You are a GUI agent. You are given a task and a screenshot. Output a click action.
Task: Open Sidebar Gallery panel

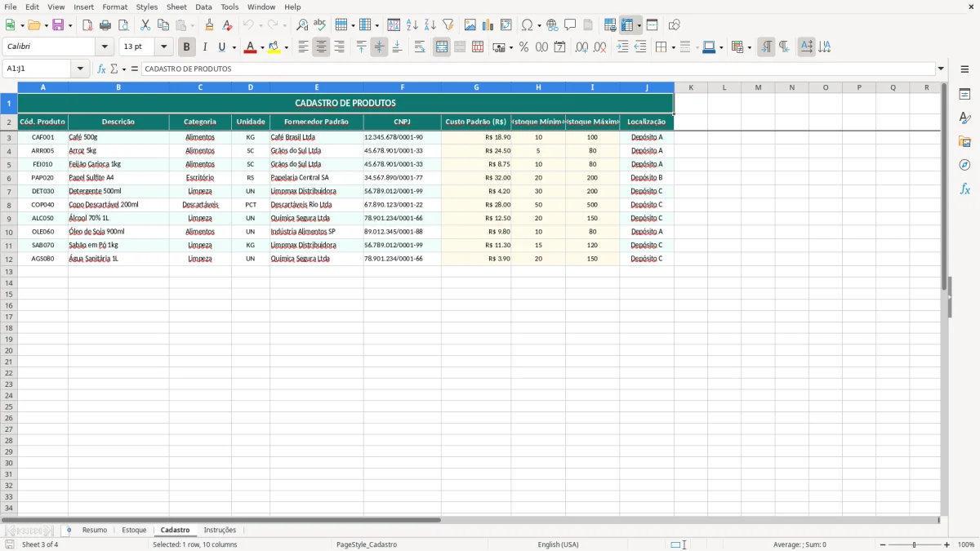click(964, 142)
